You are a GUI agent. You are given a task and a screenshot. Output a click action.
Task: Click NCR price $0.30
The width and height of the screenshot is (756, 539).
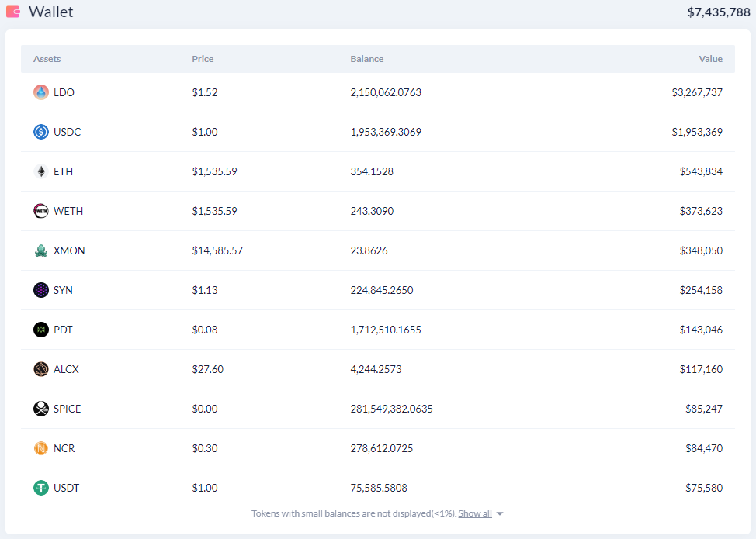click(x=205, y=448)
